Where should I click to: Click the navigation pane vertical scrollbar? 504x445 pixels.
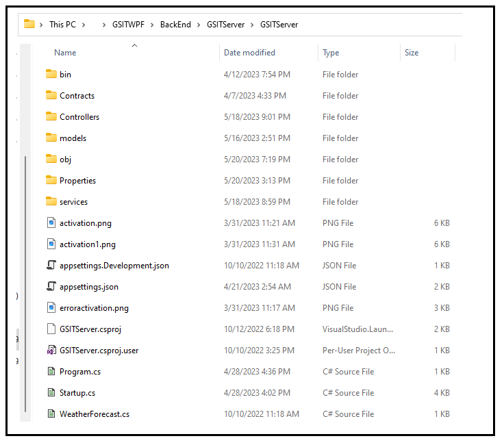coord(25,284)
